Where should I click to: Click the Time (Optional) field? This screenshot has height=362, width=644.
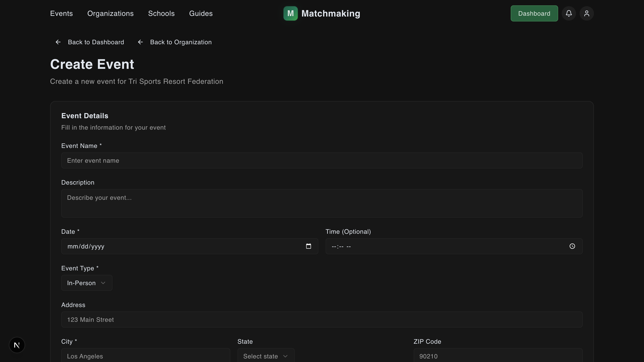click(454, 246)
